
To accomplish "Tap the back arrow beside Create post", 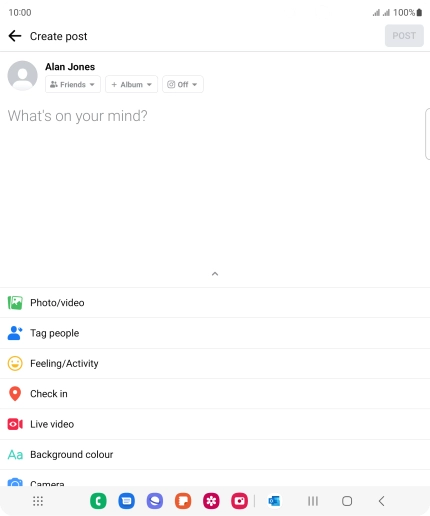I will 15,36.
